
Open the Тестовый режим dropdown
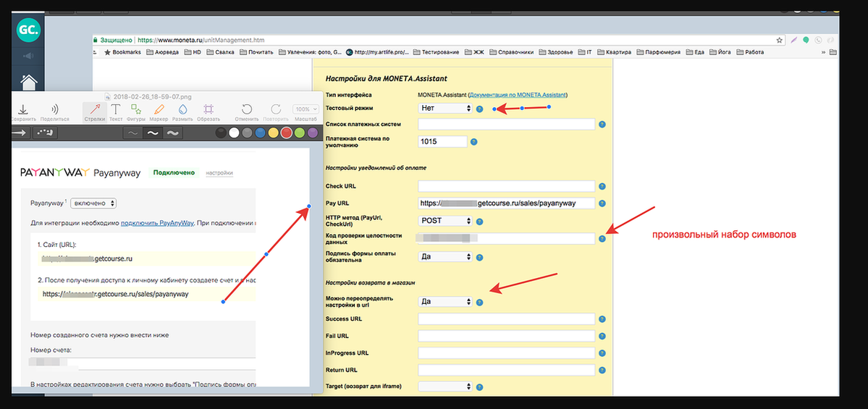tap(446, 109)
